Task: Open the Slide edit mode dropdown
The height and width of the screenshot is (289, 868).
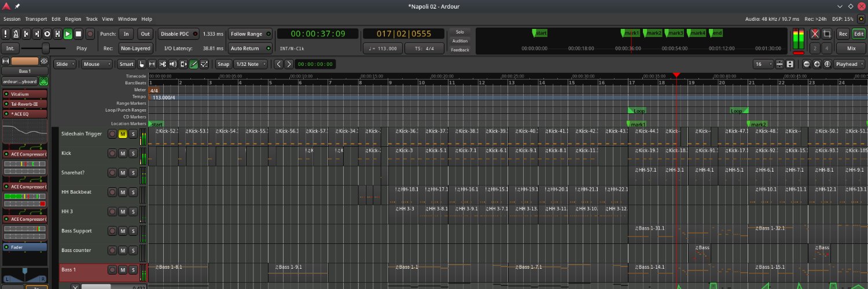Action: [x=65, y=64]
